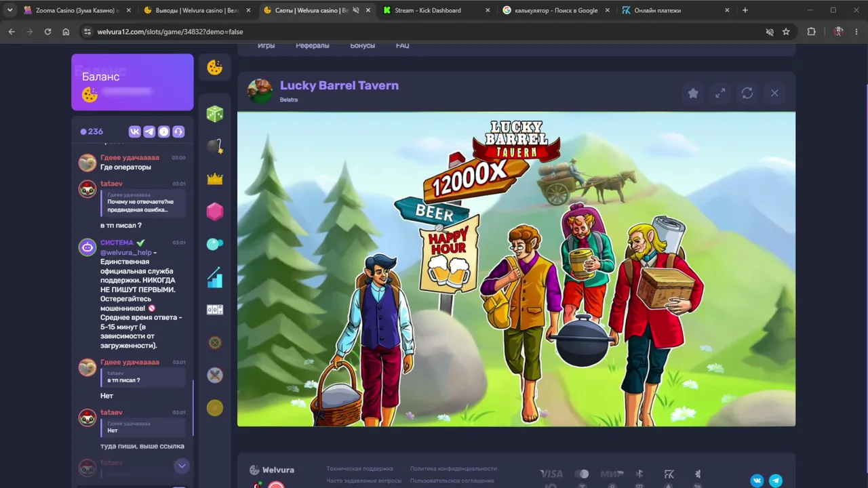The height and width of the screenshot is (488, 868).
Task: Open the green dice game in sidebar
Action: 215,114
